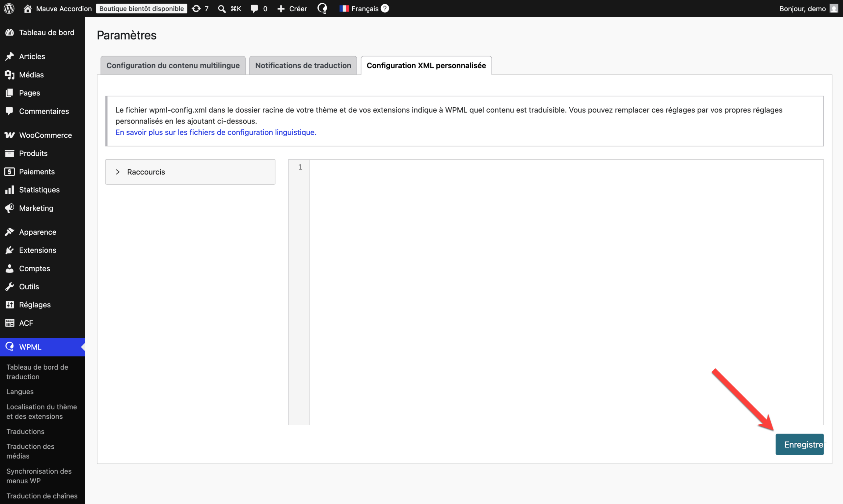Open Localisation du thème et des extensions
Viewport: 843px width, 504px height.
(41, 411)
